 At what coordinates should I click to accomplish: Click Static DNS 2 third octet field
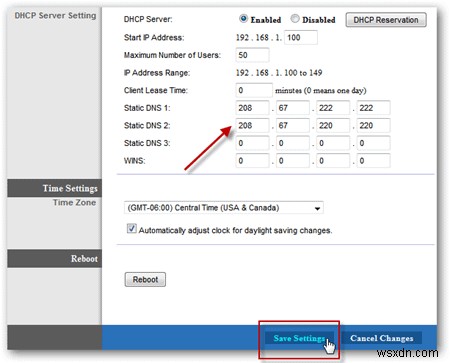[x=333, y=126]
